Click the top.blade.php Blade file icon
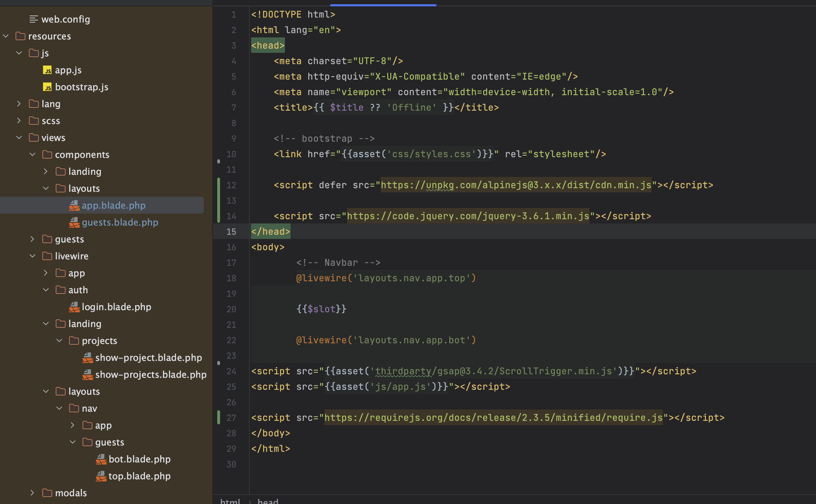This screenshot has width=816, height=504. [x=101, y=476]
